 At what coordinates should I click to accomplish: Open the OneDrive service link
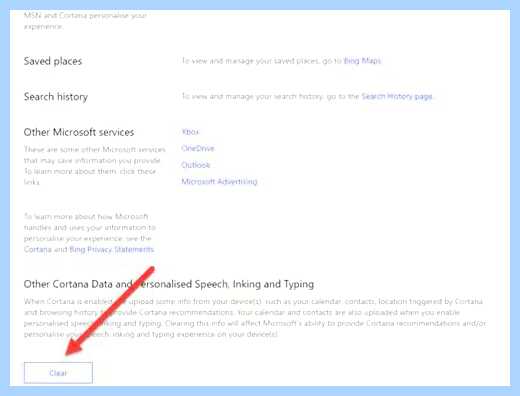coord(198,148)
